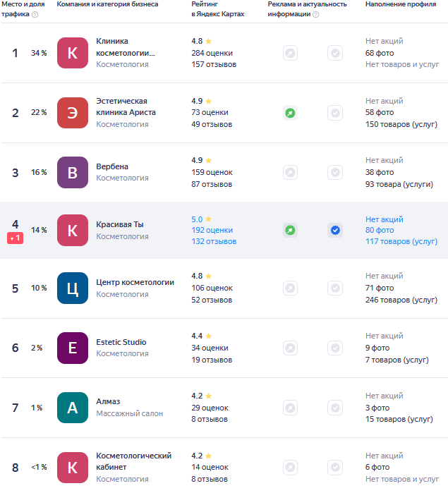Screen dimensions: 448x493
Task: Open the "80 фото" link
Action: click(380, 230)
